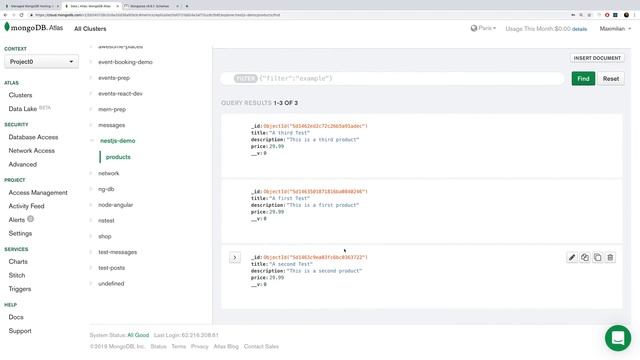Open Docs help link
This screenshot has width=640, height=360.
[16, 317]
